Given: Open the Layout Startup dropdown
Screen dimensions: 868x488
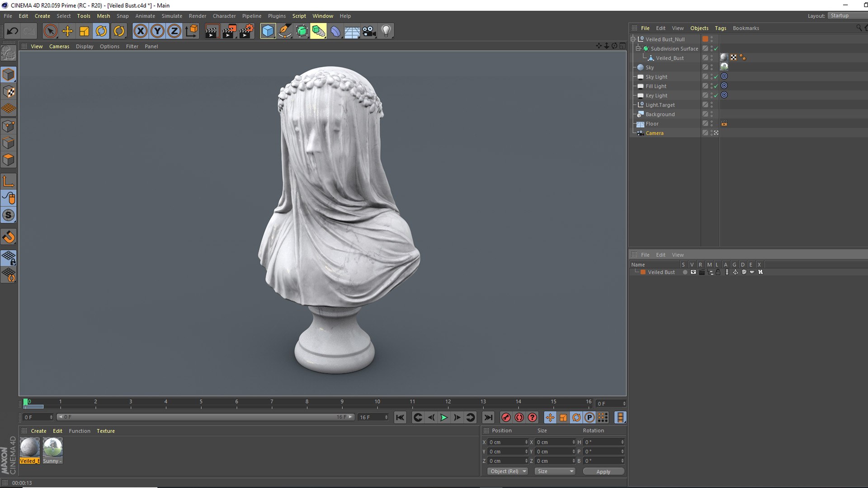Looking at the screenshot, I should click(847, 16).
